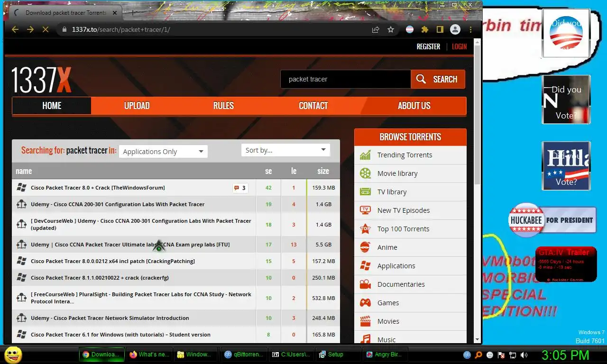Open the CONTACT nav item
The width and height of the screenshot is (607, 364).
tap(313, 106)
